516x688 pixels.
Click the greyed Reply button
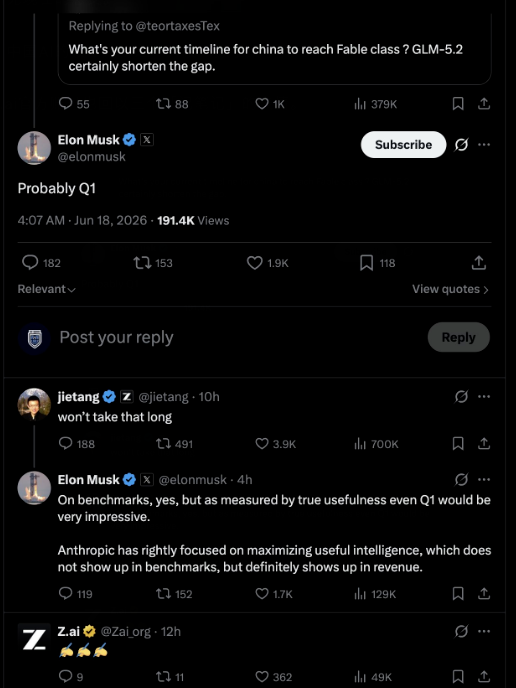point(459,337)
